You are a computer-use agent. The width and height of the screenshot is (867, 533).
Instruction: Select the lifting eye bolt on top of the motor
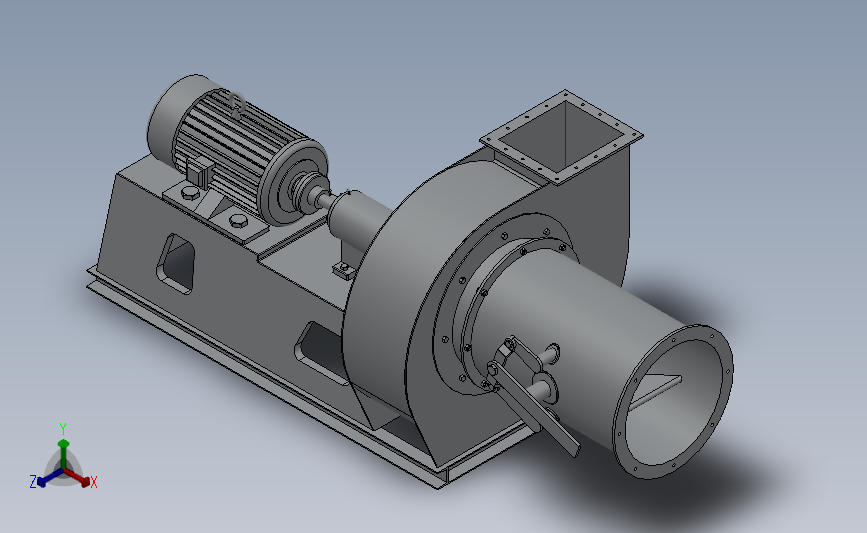point(237,103)
